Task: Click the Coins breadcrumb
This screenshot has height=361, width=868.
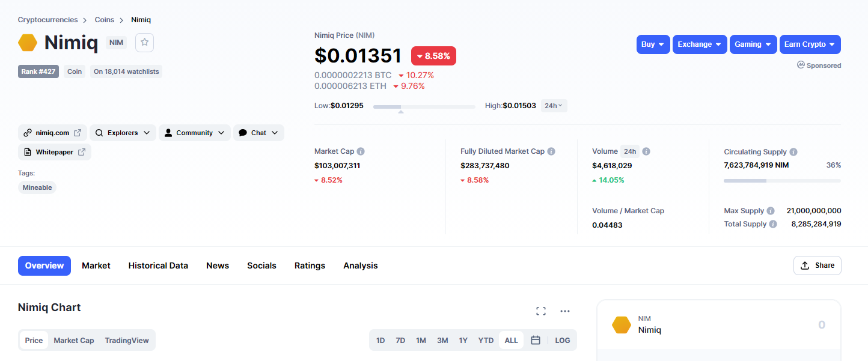Action: coord(104,20)
